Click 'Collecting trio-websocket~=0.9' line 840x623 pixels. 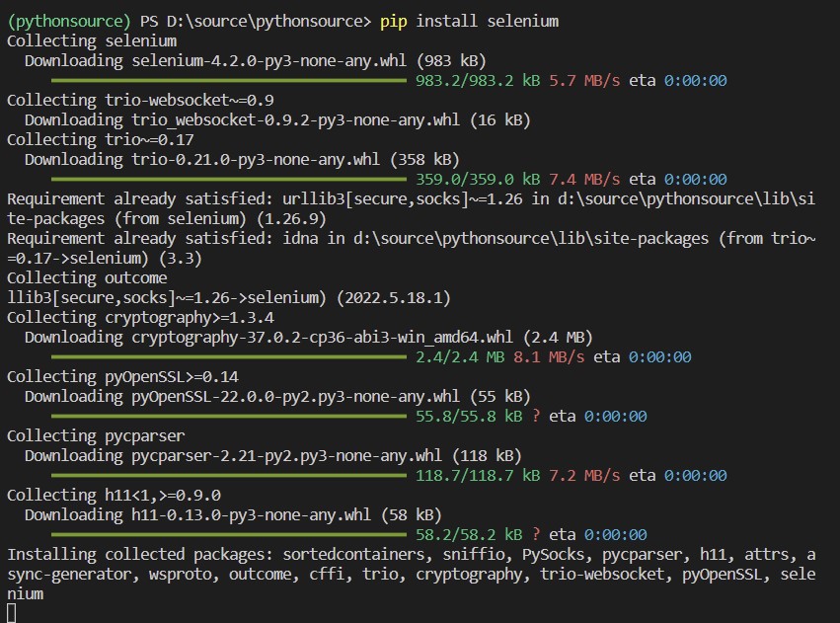(x=140, y=100)
